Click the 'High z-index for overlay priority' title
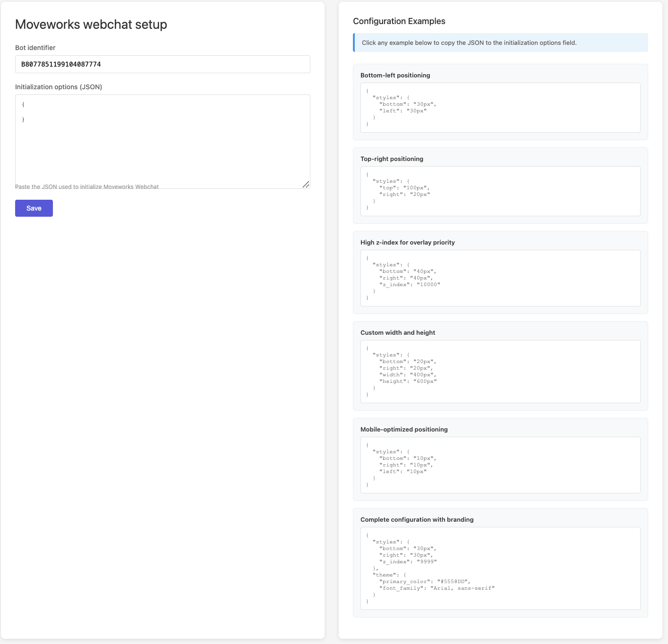668x644 pixels. [408, 242]
